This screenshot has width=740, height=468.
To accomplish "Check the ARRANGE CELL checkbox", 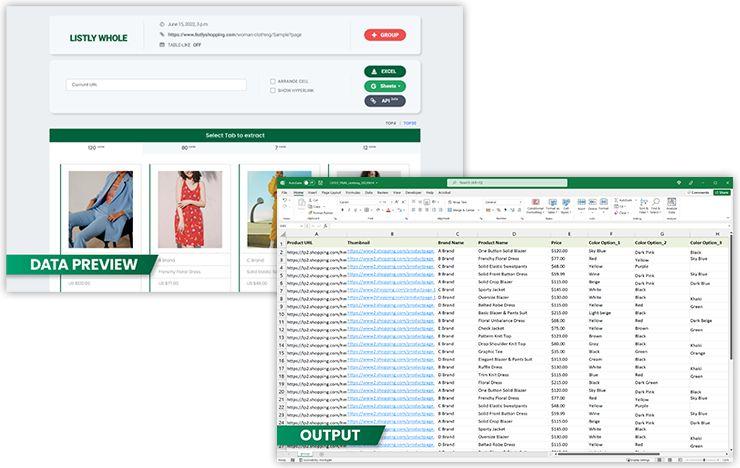I will pos(273,81).
